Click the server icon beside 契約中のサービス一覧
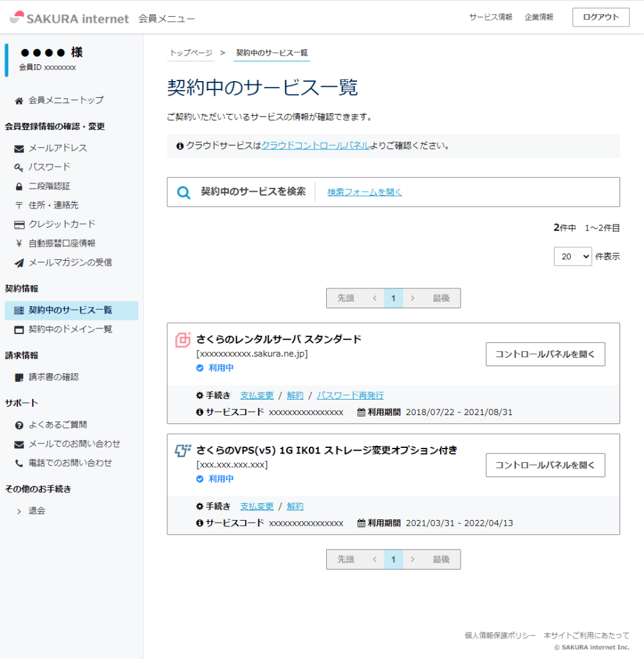This screenshot has width=644, height=659. (x=19, y=311)
